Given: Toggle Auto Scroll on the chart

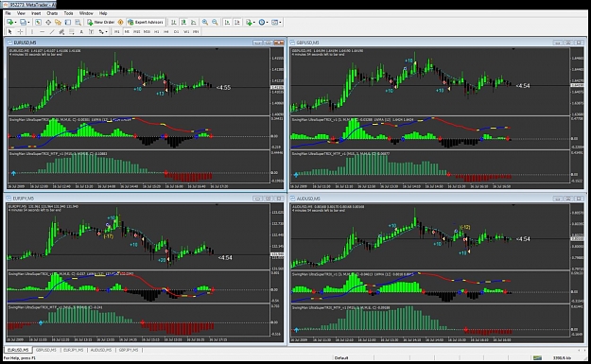Looking at the screenshot, I should [227, 23].
